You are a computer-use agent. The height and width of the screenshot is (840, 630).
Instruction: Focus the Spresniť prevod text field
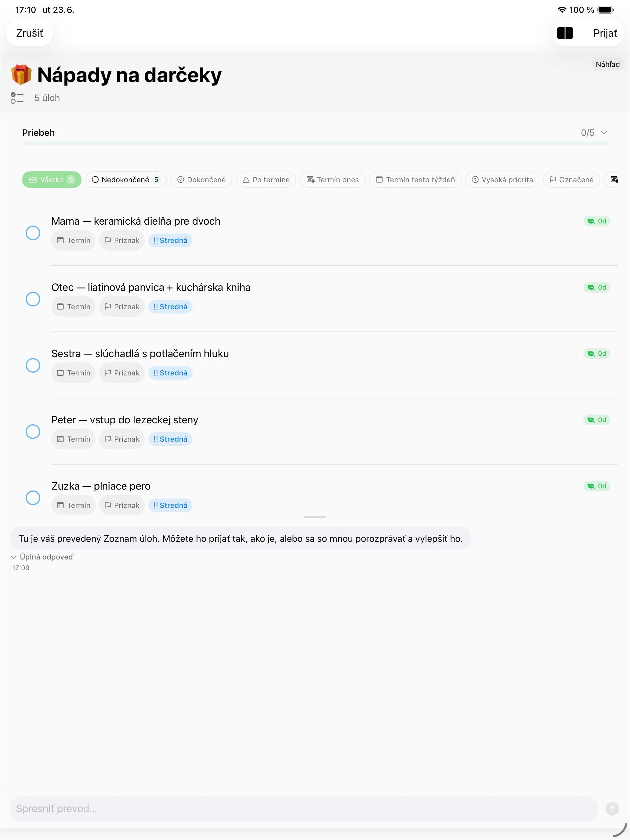pos(304,809)
